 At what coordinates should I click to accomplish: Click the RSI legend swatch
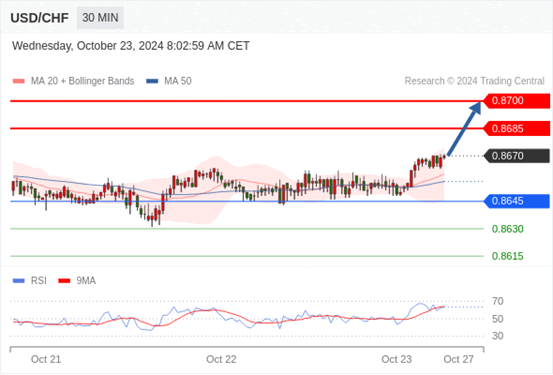tap(19, 281)
